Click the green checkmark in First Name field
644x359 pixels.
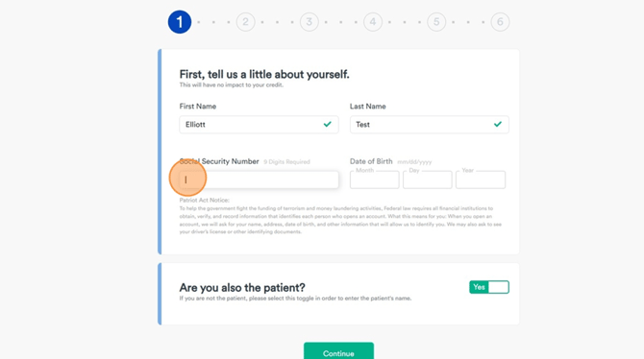(328, 124)
